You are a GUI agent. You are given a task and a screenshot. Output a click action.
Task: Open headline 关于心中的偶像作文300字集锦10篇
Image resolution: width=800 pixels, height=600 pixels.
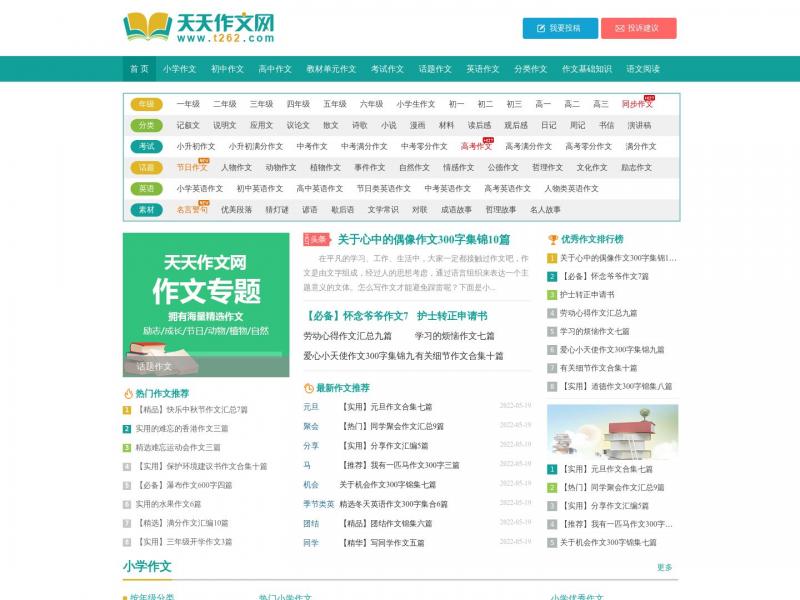(x=423, y=239)
